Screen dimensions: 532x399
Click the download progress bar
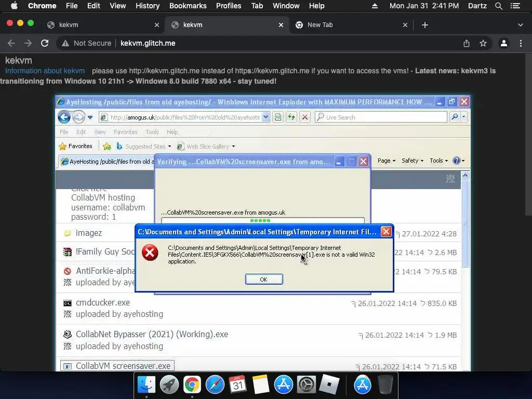click(262, 220)
